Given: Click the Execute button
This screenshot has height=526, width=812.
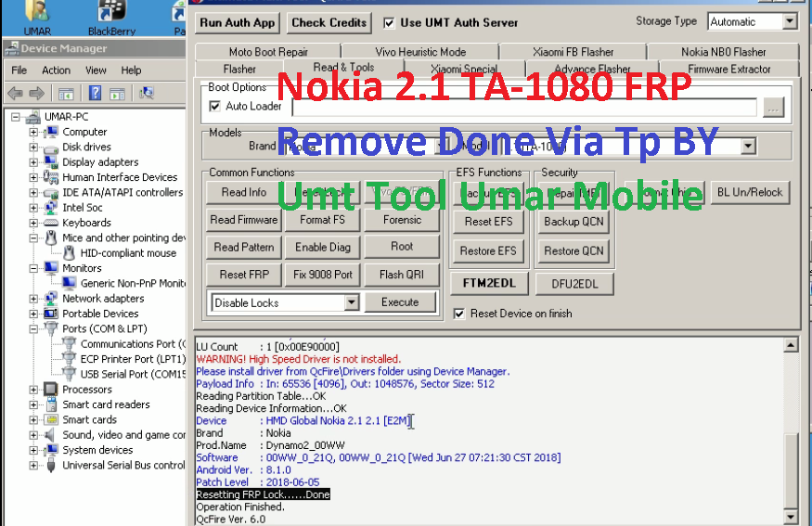Looking at the screenshot, I should tap(400, 301).
